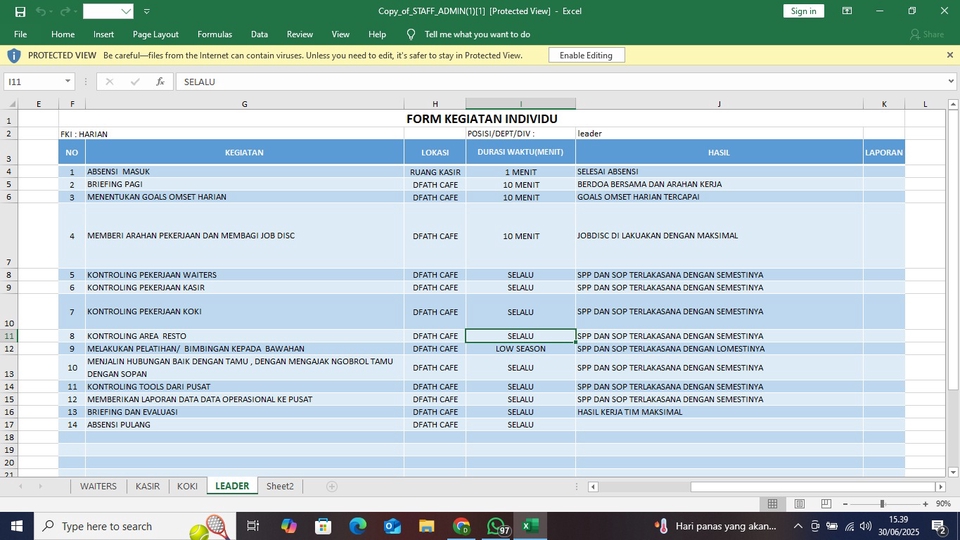Click the Share button
This screenshot has height=540, width=960.
point(927,34)
